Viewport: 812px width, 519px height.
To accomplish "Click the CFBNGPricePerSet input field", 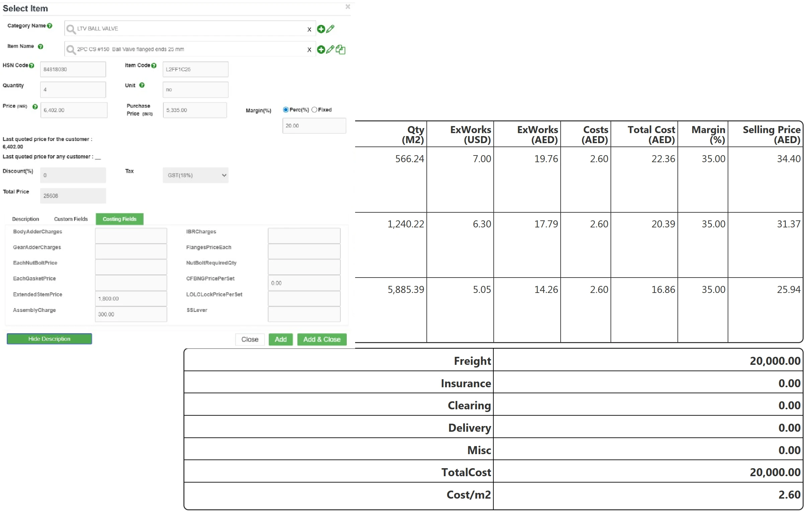I will tap(304, 283).
